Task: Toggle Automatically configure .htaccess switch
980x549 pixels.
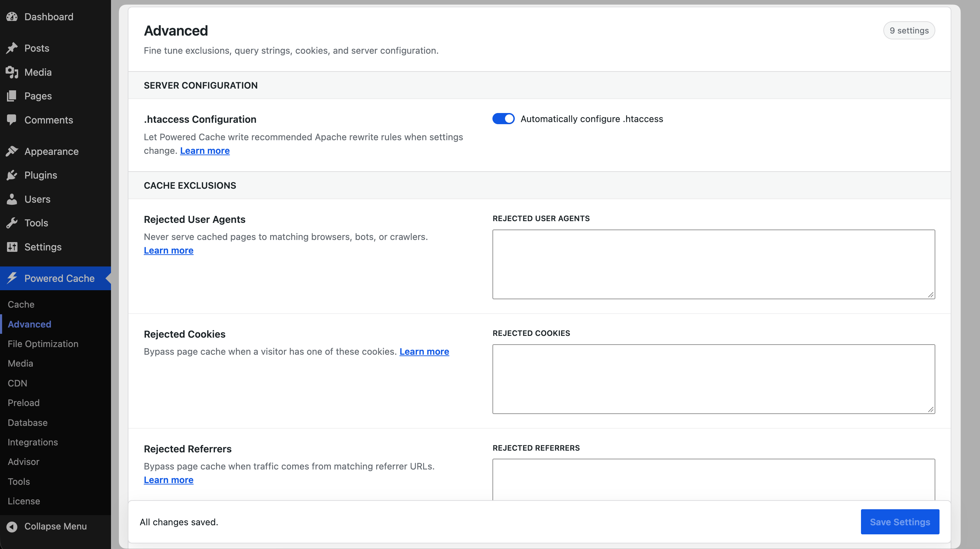Action: [503, 119]
